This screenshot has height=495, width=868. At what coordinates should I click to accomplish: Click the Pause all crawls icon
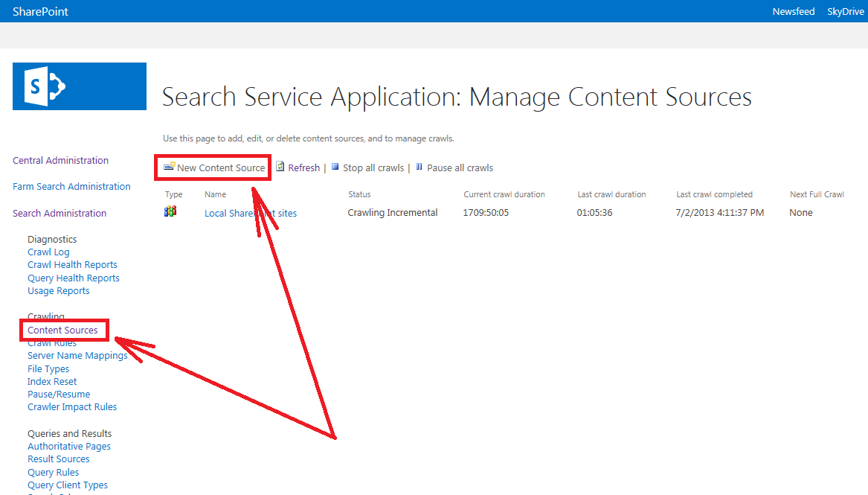pos(419,167)
